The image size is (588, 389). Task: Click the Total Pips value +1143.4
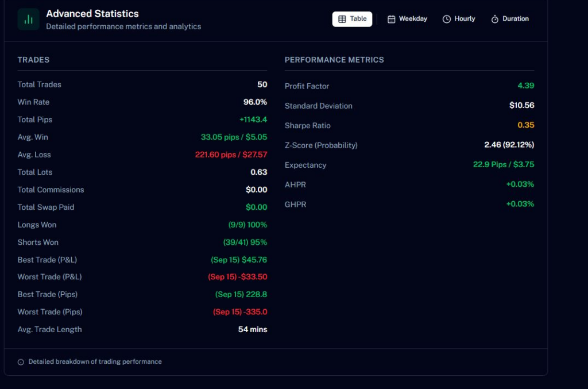[253, 120]
